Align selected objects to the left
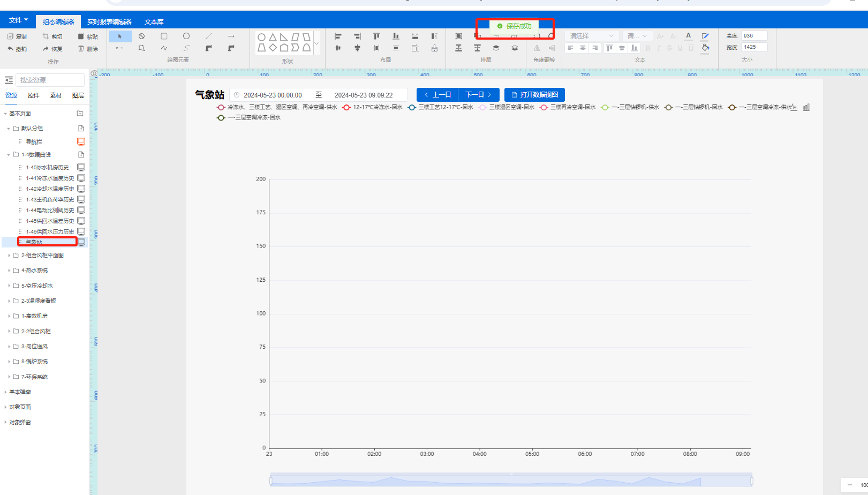This screenshot has width=868, height=495. (x=338, y=36)
